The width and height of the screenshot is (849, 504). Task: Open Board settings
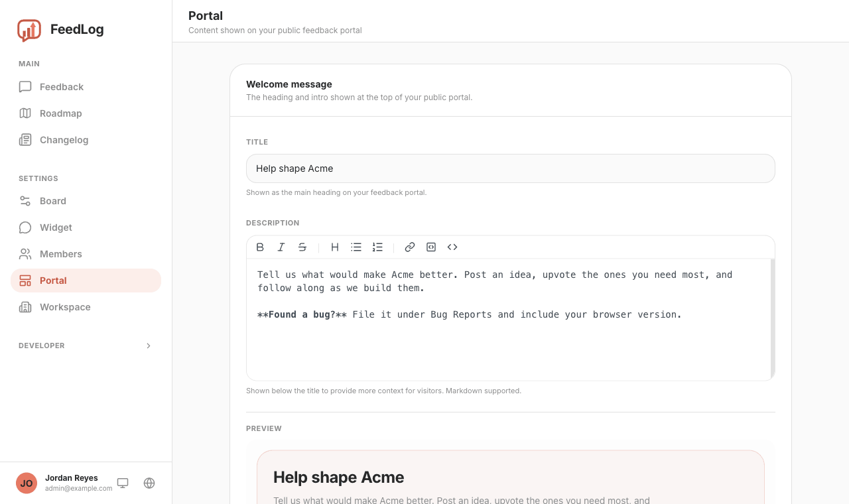pos(86,201)
